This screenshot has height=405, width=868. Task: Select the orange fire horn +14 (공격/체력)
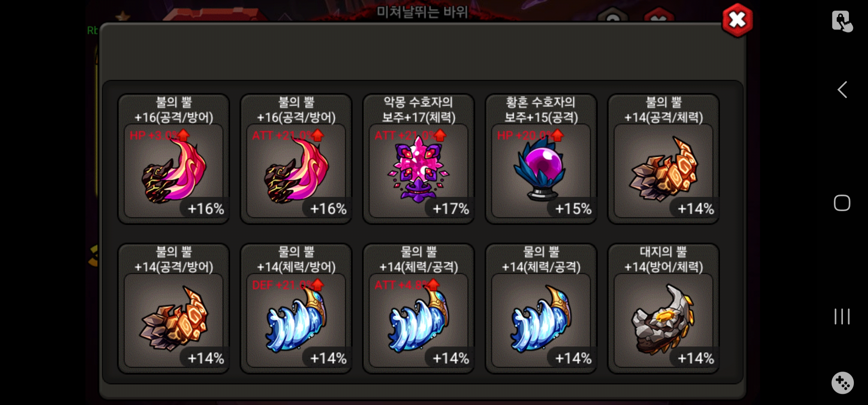[x=663, y=159]
